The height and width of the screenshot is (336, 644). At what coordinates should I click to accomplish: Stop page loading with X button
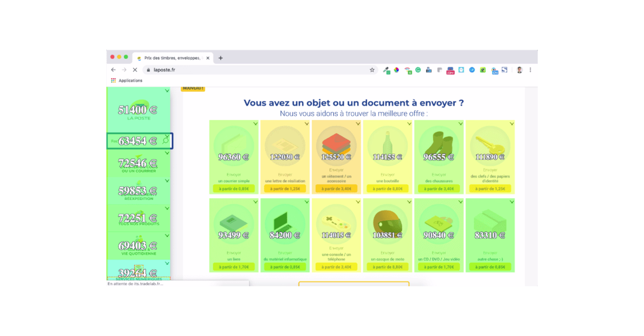(x=135, y=70)
